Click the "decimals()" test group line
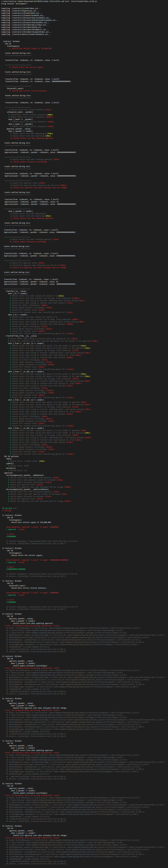The height and width of the screenshot is (868, 168). tap(11, 468)
